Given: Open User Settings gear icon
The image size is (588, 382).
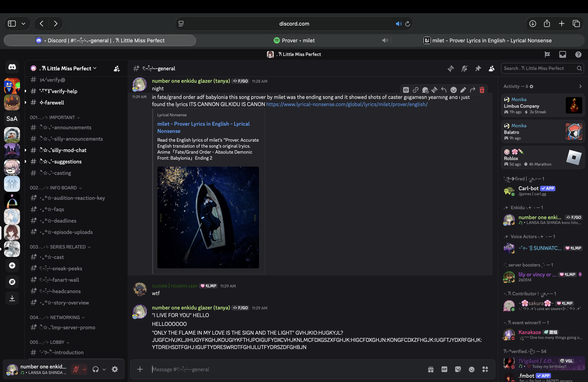Looking at the screenshot, I should 115,369.
